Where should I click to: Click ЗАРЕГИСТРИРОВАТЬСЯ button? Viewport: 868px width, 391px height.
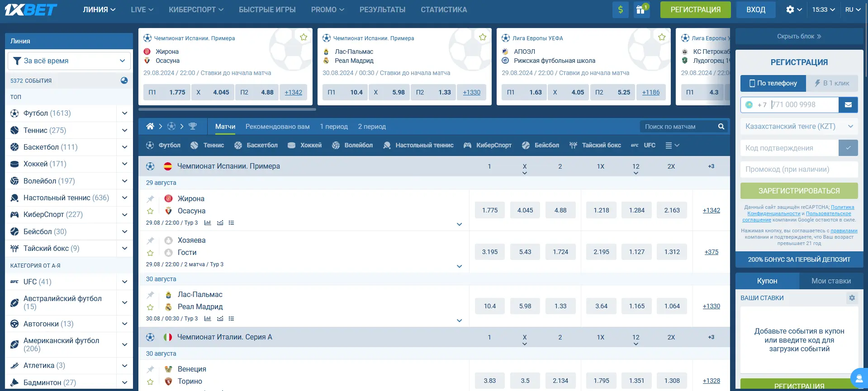(799, 191)
